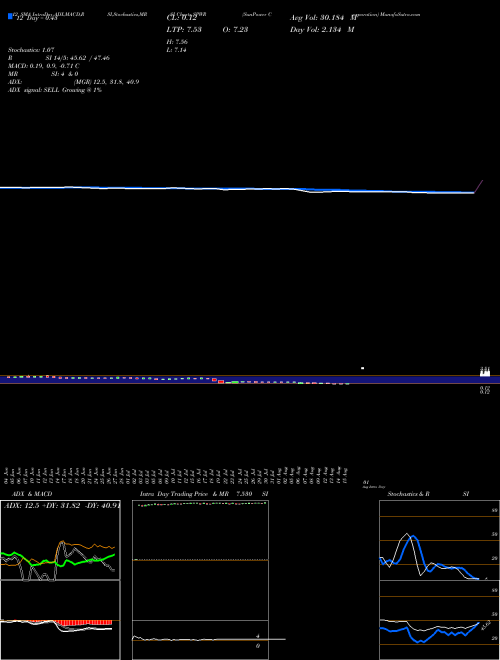The width and height of the screenshot is (500, 660).
Task: Click 'ADX signal: SELL Growing @ 1%'
Action: coord(55,90)
